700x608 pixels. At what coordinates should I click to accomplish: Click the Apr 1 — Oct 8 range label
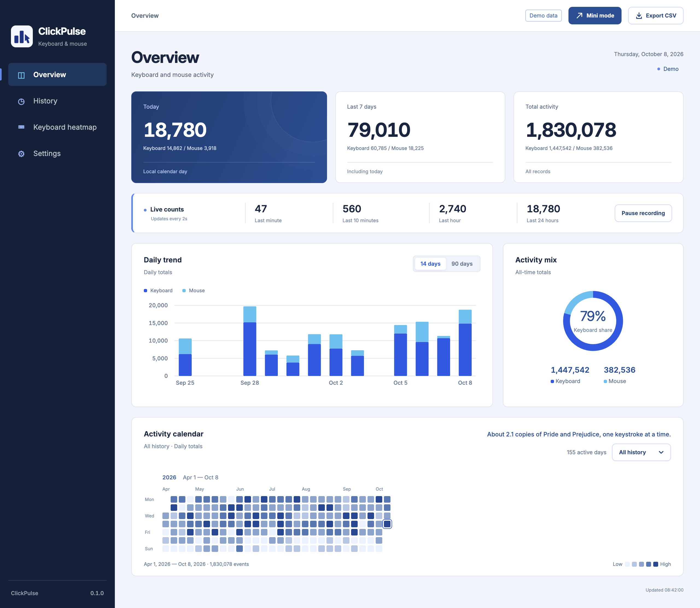point(200,478)
